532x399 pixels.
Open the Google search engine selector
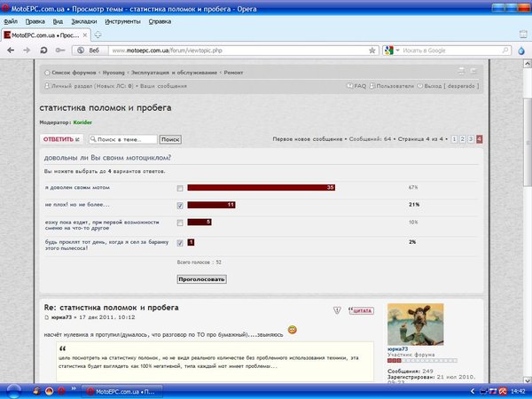click(x=391, y=51)
